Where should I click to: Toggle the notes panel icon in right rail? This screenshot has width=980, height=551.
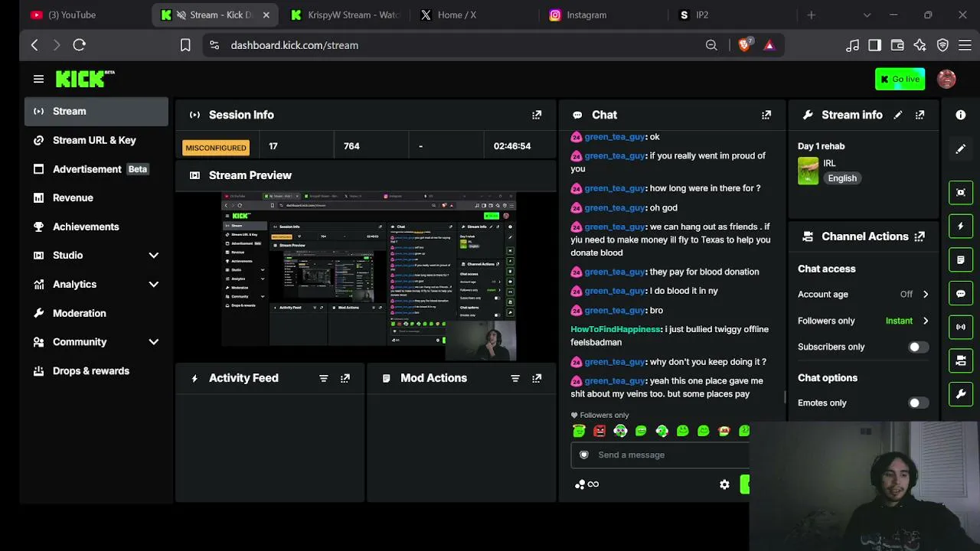pyautogui.click(x=961, y=259)
